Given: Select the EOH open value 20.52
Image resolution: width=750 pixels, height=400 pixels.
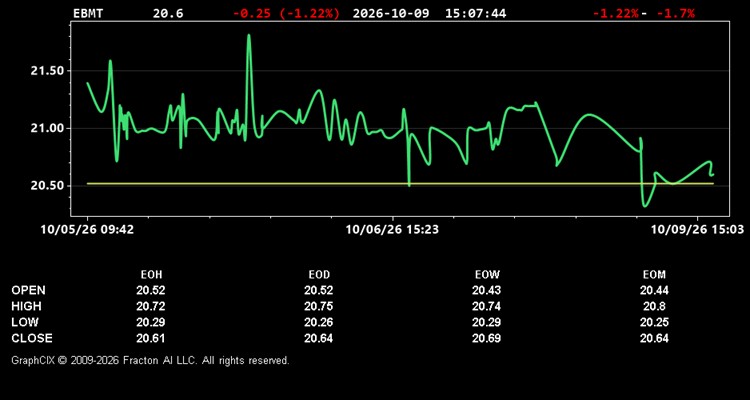Looking at the screenshot, I should coord(151,290).
